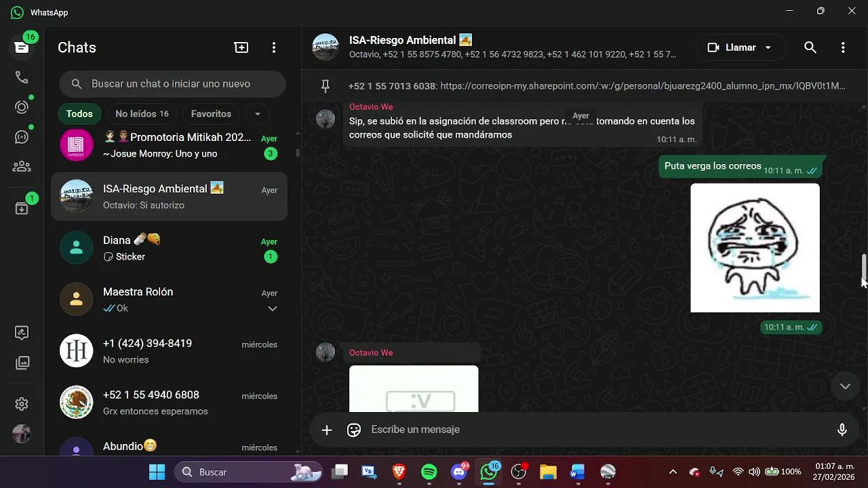Start a new chat with plus icon
Screen dimensions: 868x488
pyautogui.click(x=241, y=47)
